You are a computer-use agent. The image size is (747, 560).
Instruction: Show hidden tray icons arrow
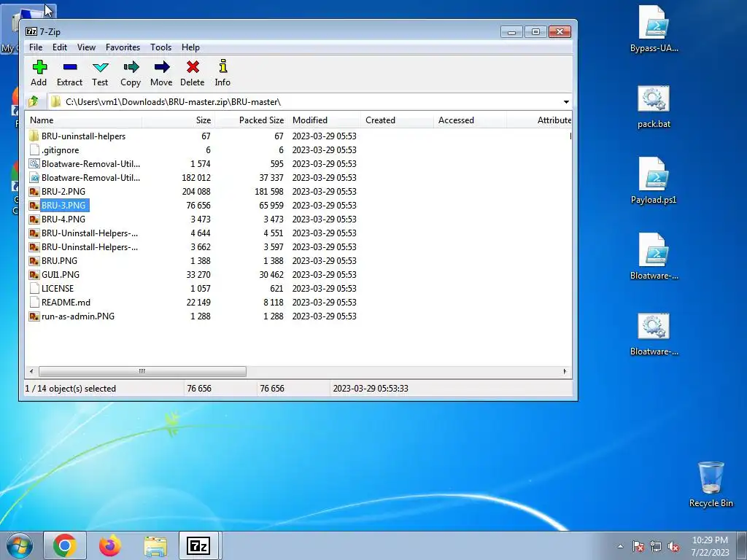tap(620, 546)
